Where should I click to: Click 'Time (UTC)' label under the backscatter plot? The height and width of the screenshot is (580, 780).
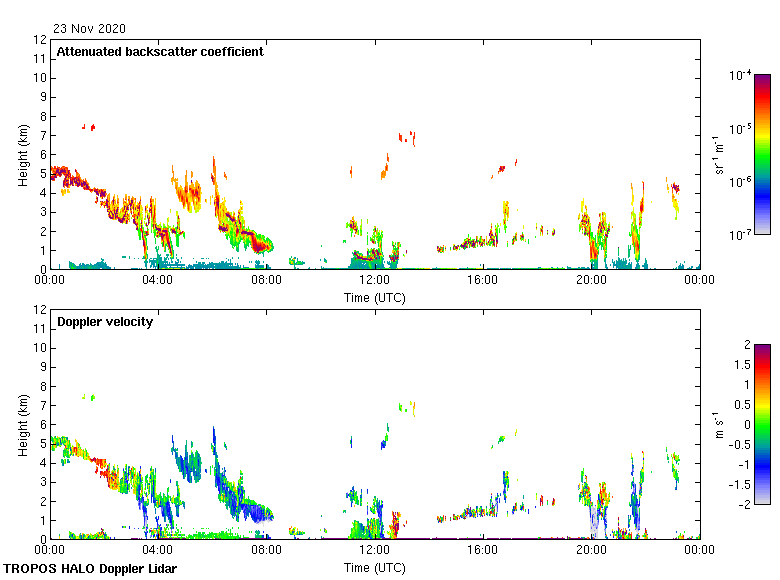click(374, 297)
